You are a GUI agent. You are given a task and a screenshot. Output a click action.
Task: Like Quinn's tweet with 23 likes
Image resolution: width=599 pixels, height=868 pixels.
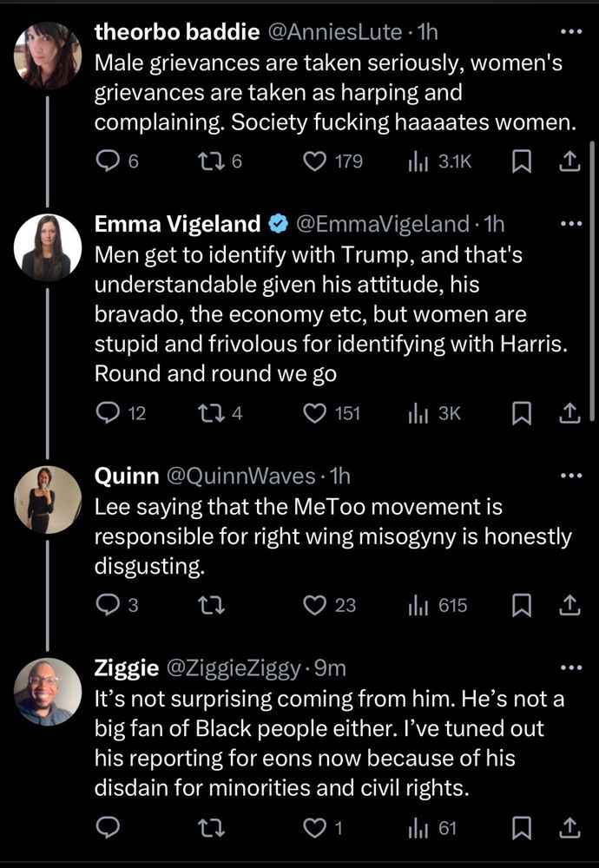315,605
